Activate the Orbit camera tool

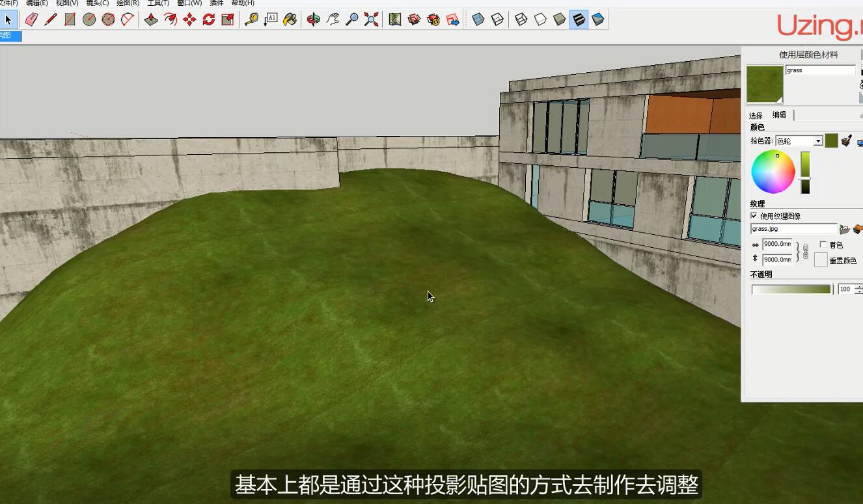(x=314, y=20)
